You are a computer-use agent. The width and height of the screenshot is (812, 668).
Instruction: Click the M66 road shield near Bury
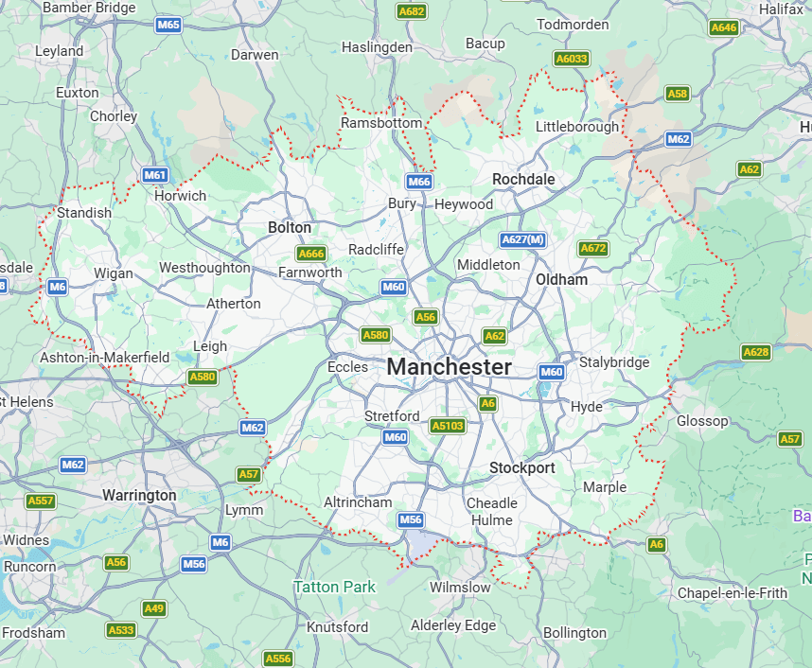pyautogui.click(x=419, y=182)
